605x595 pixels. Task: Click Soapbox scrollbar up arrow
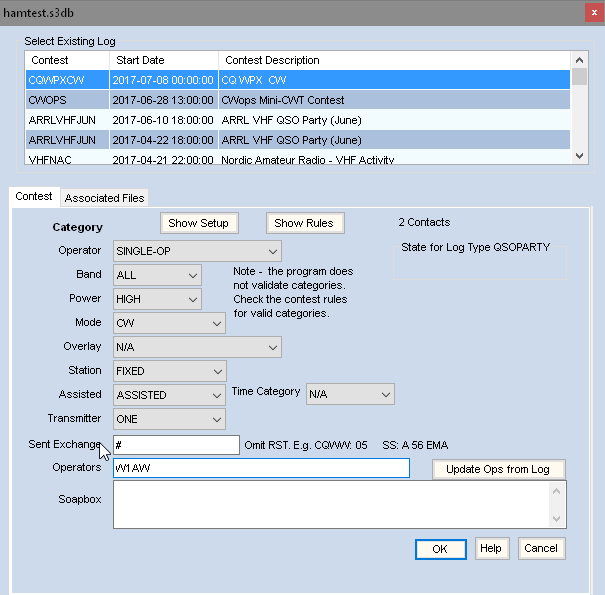pyautogui.click(x=556, y=491)
